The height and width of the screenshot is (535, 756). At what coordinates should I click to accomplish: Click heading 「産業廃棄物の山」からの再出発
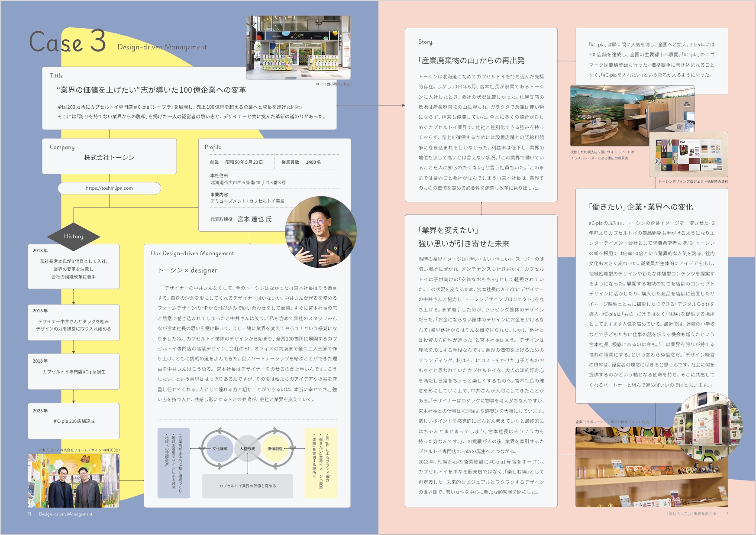(472, 60)
